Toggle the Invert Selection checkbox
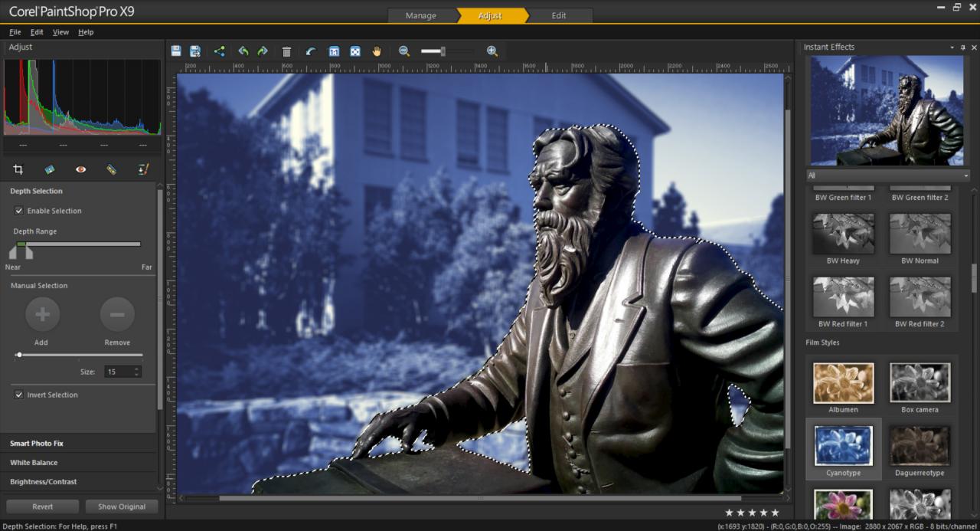Viewport: 980px width, 531px height. click(x=18, y=395)
